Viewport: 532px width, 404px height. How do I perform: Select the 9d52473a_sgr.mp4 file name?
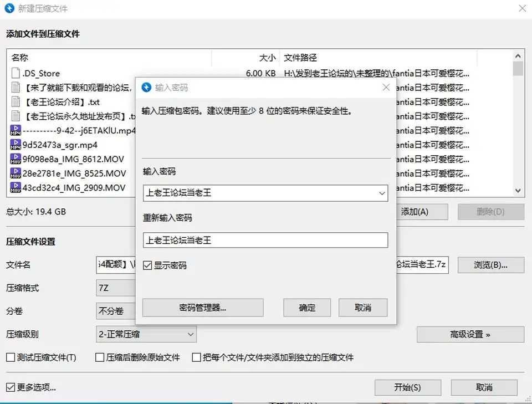[x=60, y=145]
